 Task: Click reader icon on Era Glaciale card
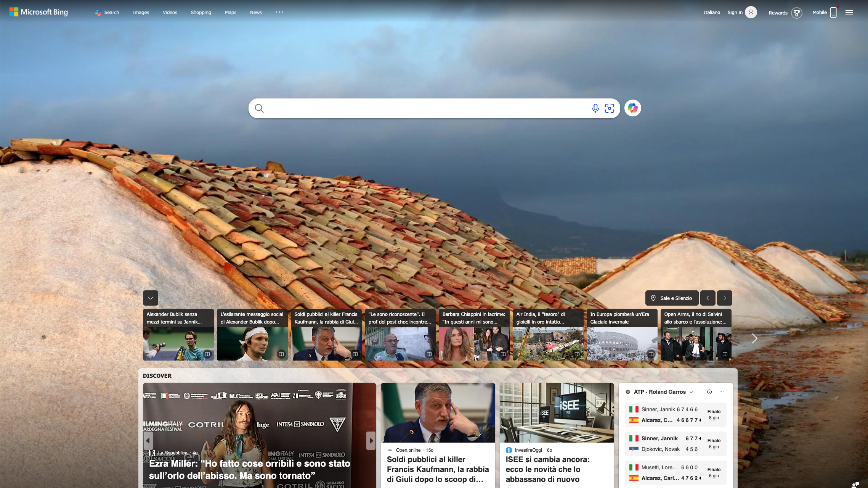tap(651, 354)
